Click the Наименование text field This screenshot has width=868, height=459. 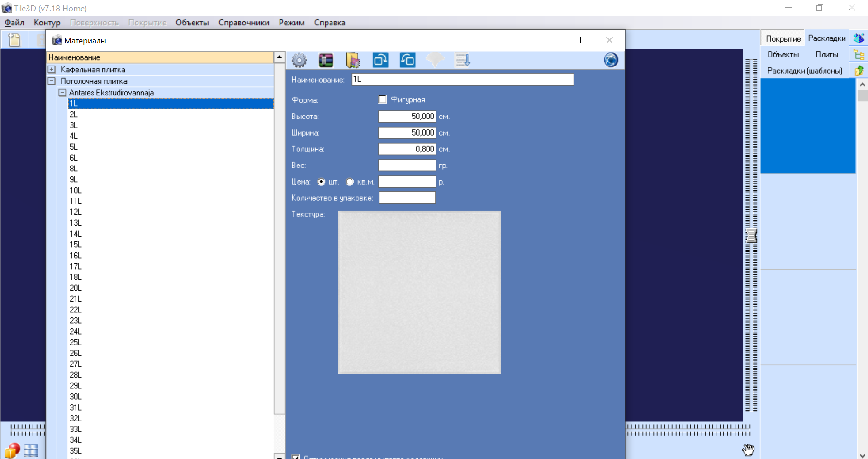click(x=463, y=80)
